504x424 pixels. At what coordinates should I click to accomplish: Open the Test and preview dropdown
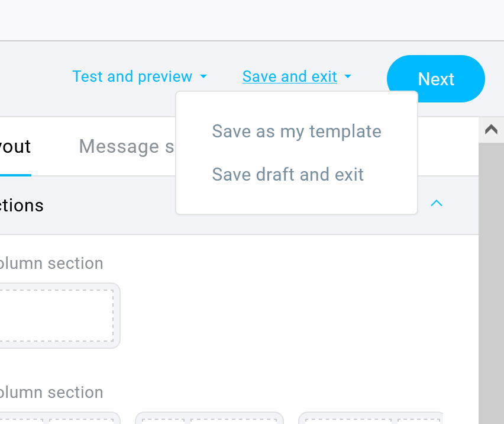pyautogui.click(x=132, y=77)
